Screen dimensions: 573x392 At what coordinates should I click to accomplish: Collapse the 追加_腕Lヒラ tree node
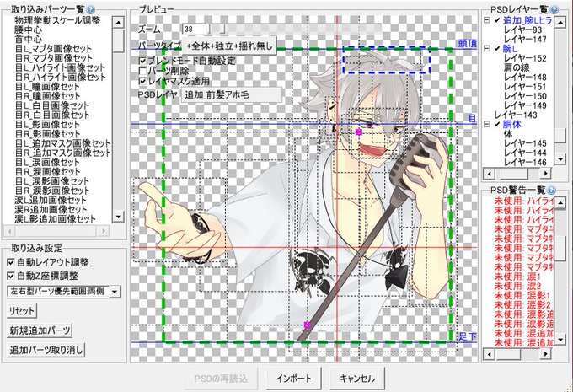(487, 20)
